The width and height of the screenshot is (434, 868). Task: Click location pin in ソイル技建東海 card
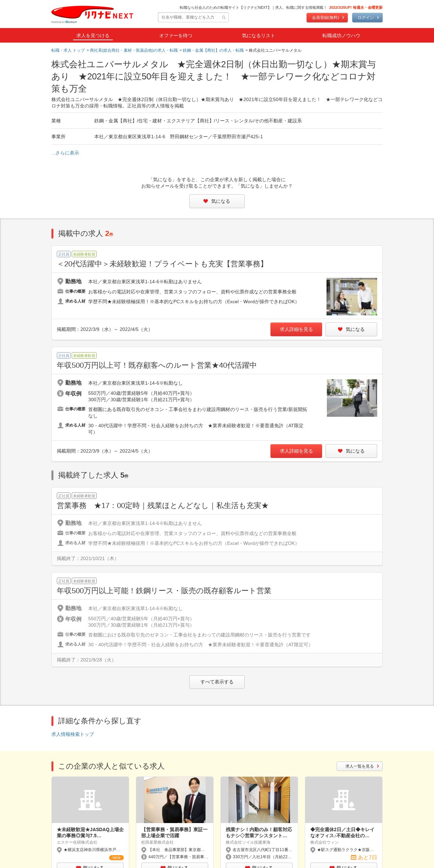click(228, 850)
